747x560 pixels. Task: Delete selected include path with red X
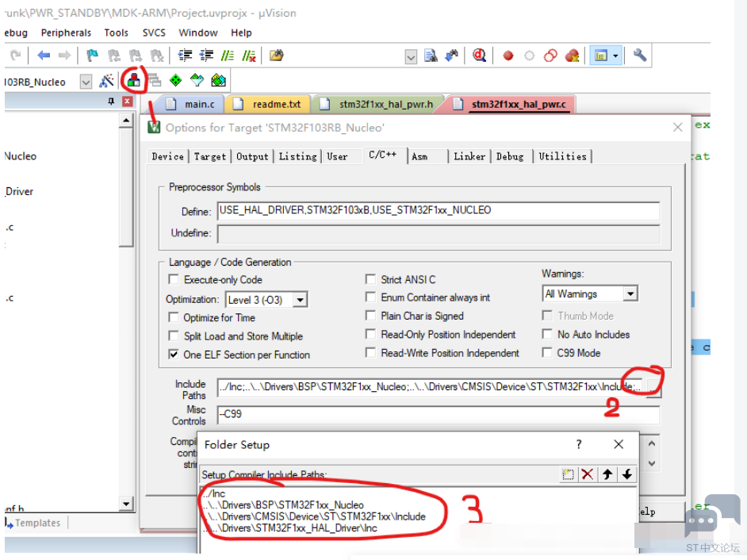tap(588, 474)
